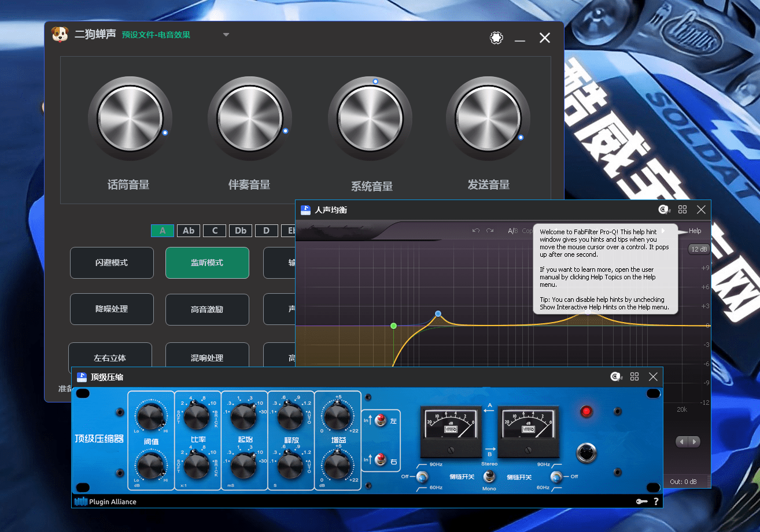Adjust the 伴奏音量 knob
760x532 pixels.
tap(250, 119)
